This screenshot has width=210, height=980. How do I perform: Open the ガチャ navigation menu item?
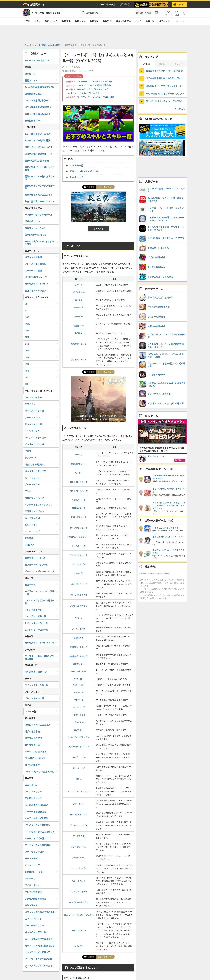[37, 21]
